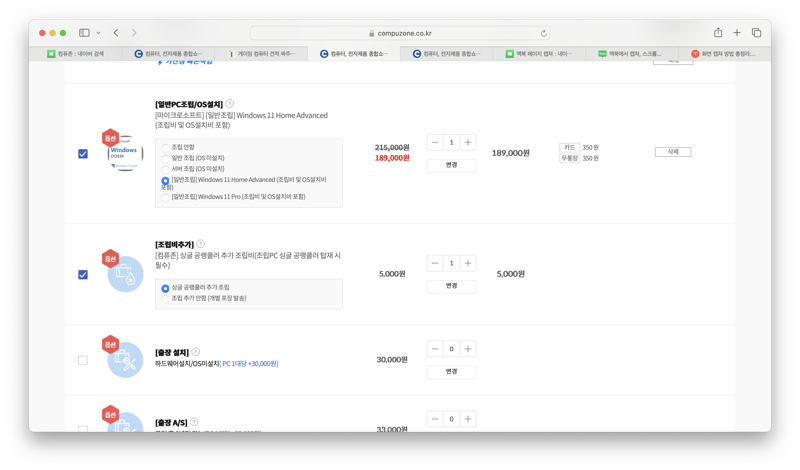Show the tab overview icon
Viewport: 800px width, 470px height.
click(x=756, y=33)
